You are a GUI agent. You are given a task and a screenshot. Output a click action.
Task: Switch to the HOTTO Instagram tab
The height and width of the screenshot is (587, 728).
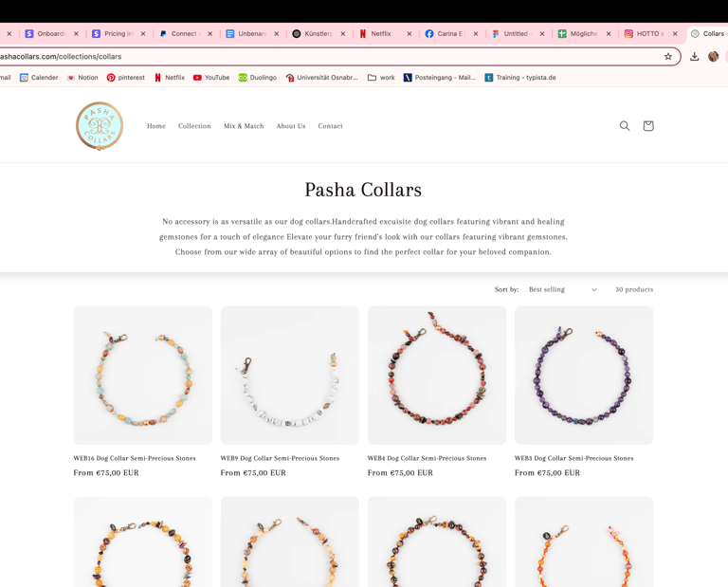pyautogui.click(x=646, y=34)
